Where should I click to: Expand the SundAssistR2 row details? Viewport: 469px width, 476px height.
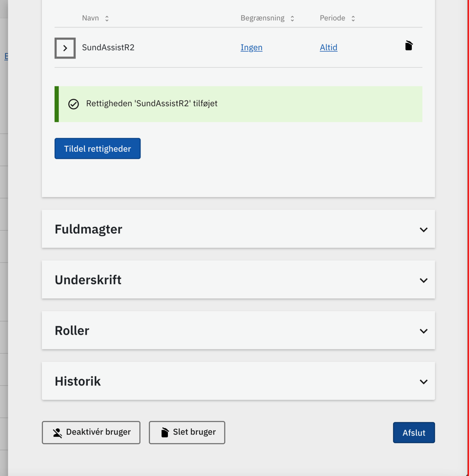click(65, 48)
